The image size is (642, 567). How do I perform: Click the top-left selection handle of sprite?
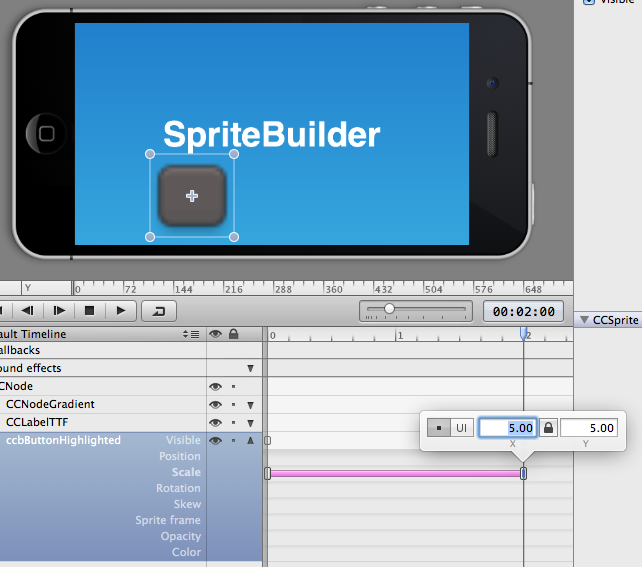[x=150, y=154]
